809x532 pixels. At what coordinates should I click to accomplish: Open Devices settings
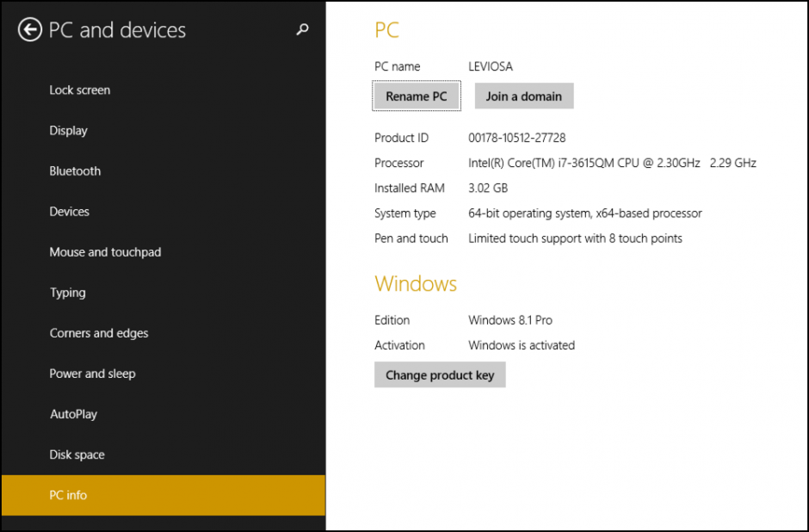click(69, 211)
